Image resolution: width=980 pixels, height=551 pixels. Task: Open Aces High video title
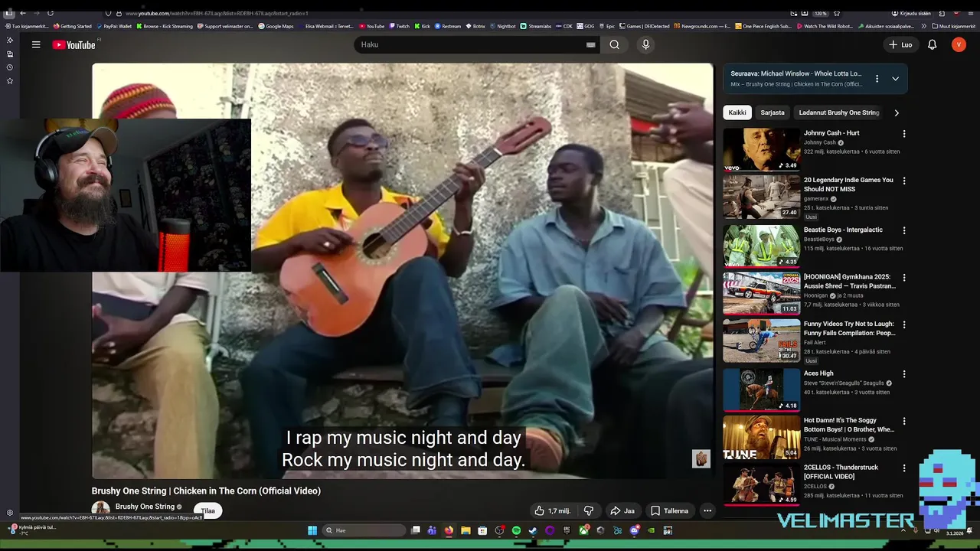[818, 373]
